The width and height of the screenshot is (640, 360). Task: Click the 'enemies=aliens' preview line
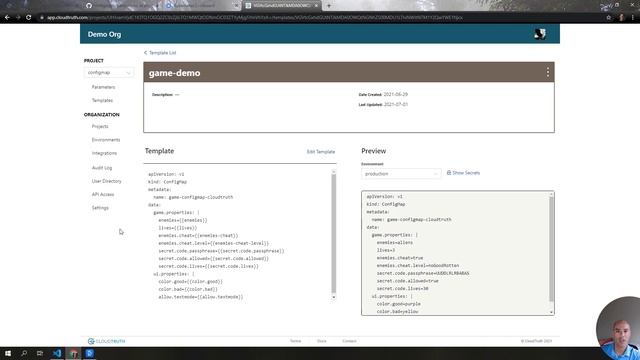pos(395,242)
